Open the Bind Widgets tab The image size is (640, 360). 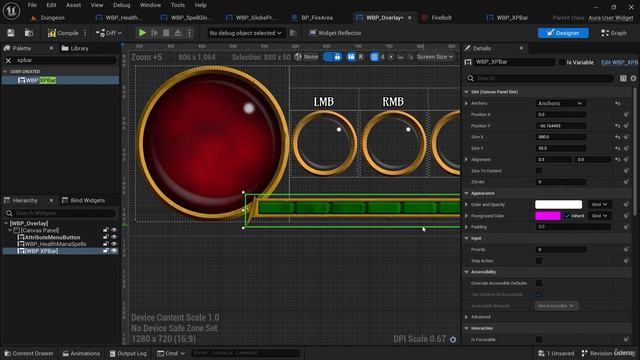(x=83, y=200)
